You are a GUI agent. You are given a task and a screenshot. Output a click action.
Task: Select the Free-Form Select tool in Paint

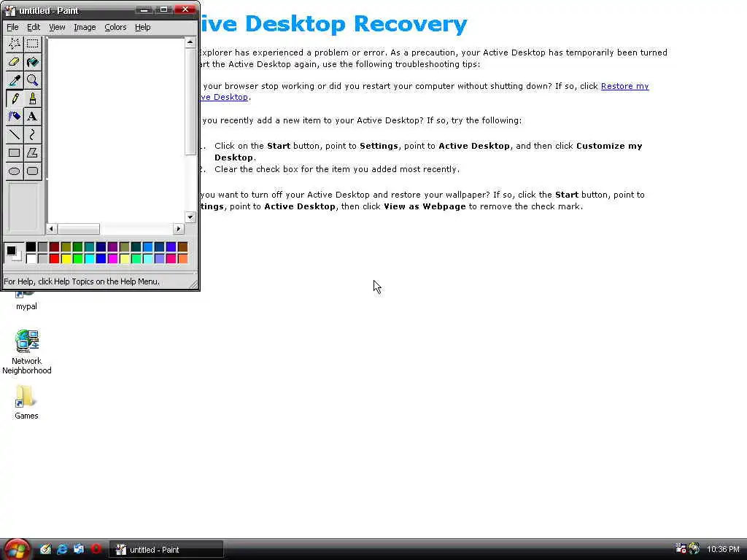click(15, 44)
